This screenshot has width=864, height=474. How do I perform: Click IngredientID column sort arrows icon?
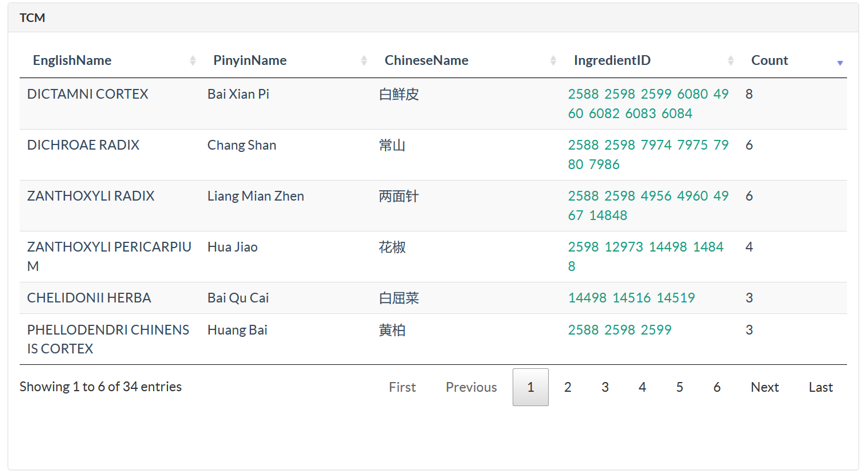pos(730,61)
